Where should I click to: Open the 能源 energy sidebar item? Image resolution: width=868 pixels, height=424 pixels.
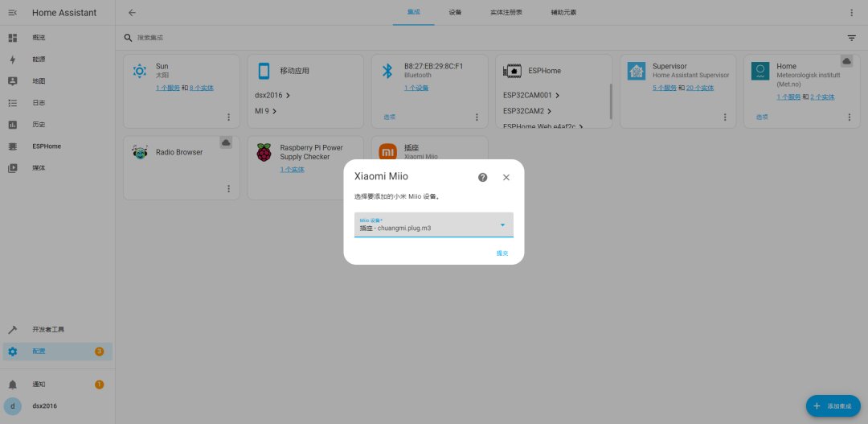click(x=58, y=60)
